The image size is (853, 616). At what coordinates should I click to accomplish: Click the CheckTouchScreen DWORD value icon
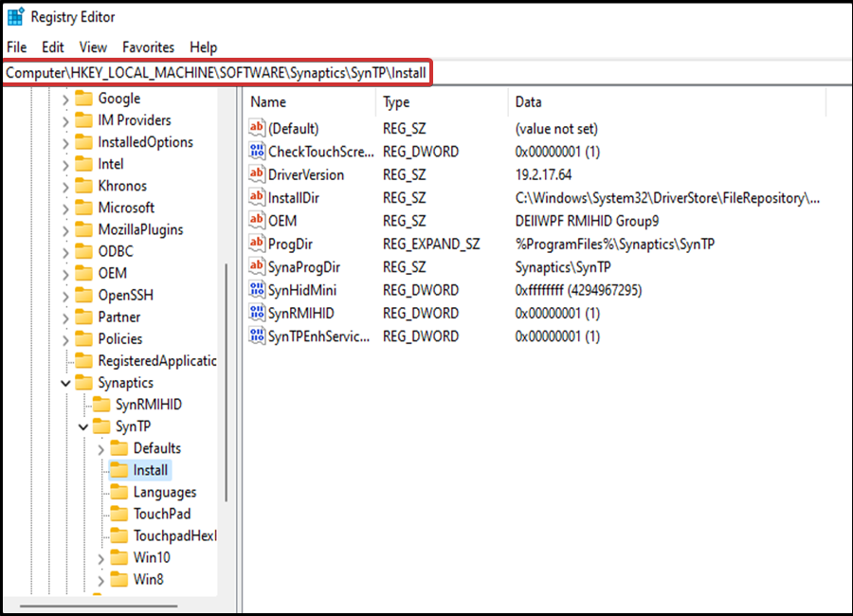click(x=257, y=151)
